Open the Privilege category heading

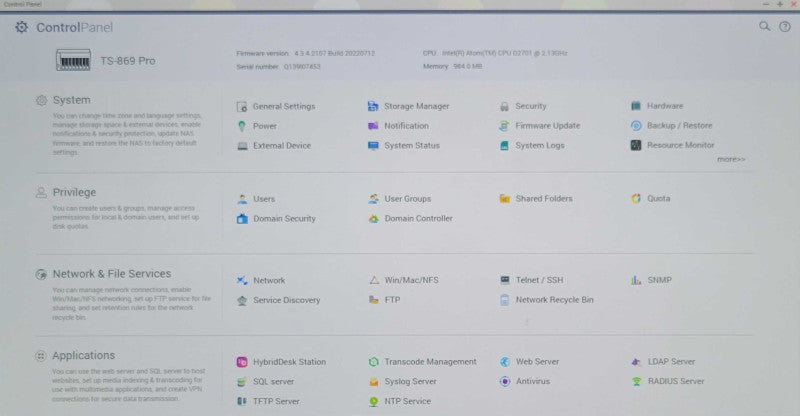74,192
